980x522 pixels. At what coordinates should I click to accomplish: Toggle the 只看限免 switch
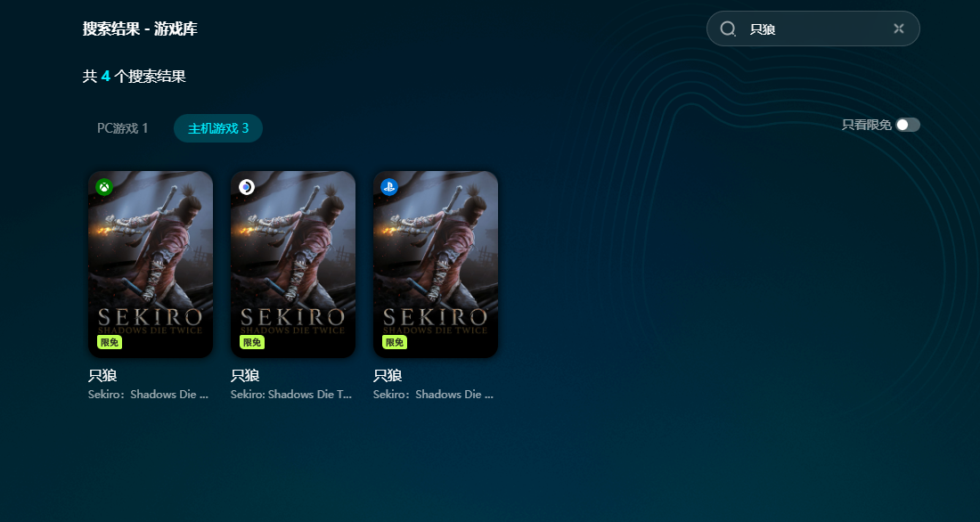(x=908, y=125)
